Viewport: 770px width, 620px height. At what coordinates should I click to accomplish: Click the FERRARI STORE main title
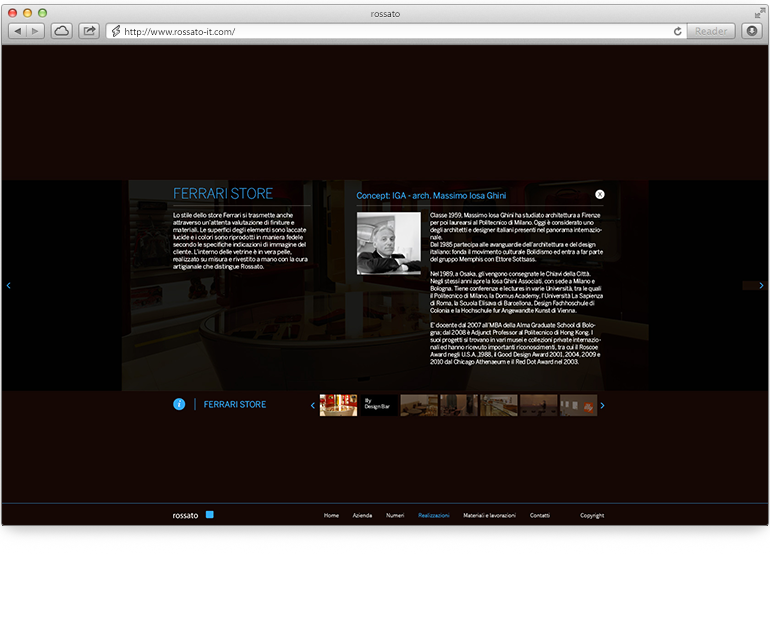tap(223, 193)
